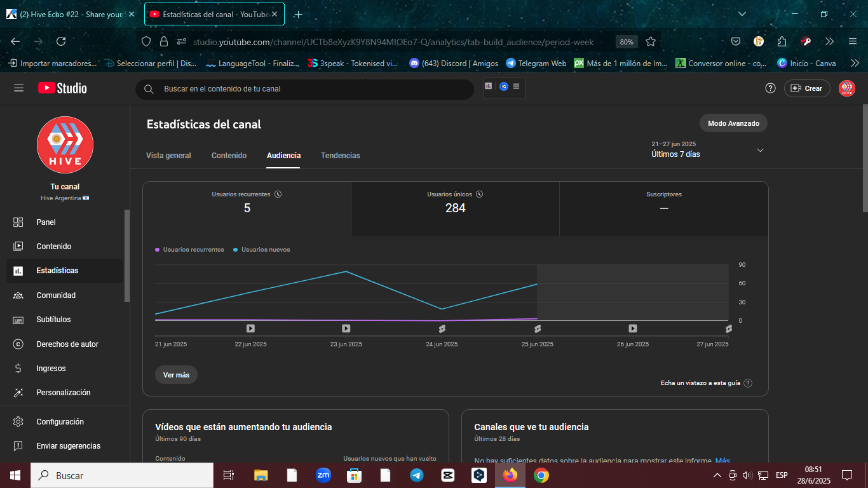Expand more toolbar tools overflow chevron

pyautogui.click(x=829, y=41)
